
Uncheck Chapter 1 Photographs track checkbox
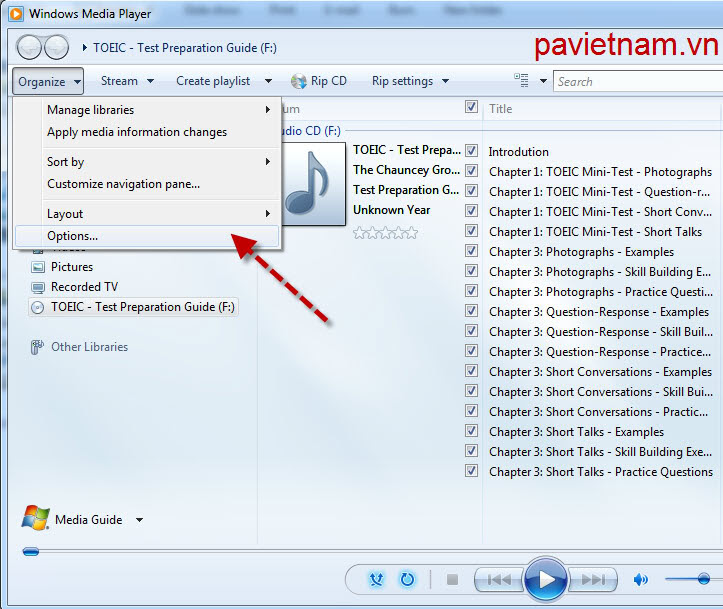pos(471,171)
